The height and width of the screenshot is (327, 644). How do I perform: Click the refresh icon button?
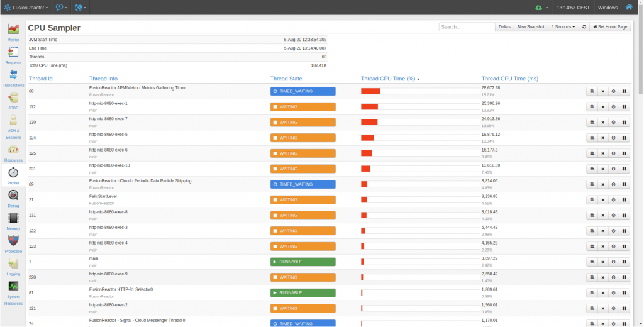(x=584, y=26)
